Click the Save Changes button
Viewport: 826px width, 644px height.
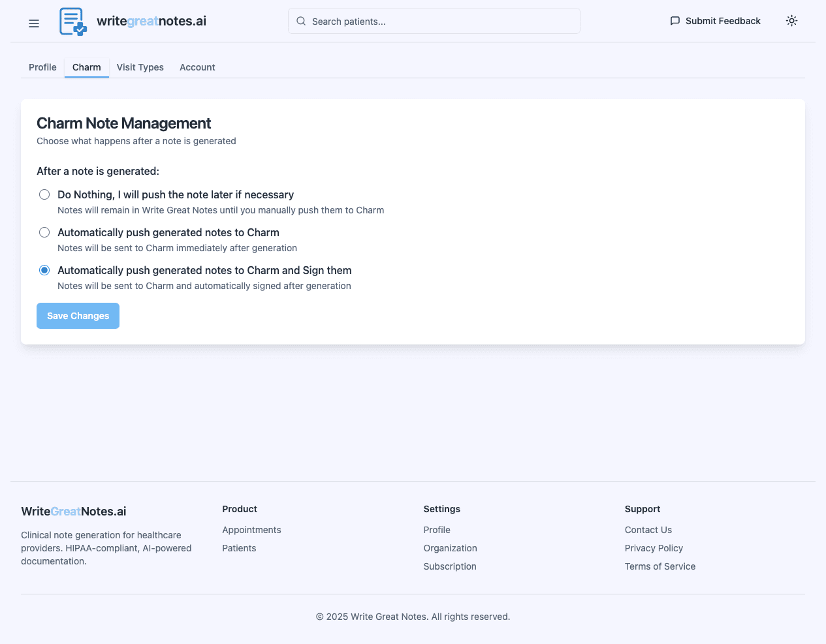(78, 315)
